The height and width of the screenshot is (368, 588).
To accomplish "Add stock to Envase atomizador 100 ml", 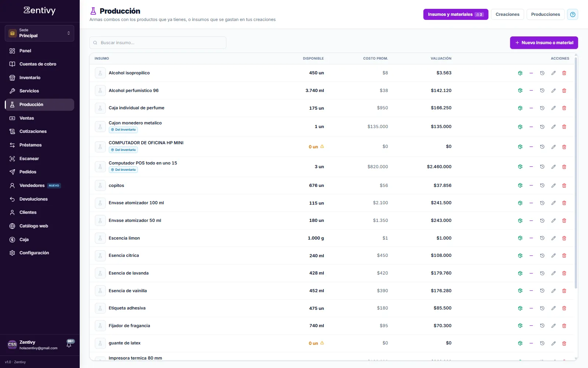I will pos(520,203).
